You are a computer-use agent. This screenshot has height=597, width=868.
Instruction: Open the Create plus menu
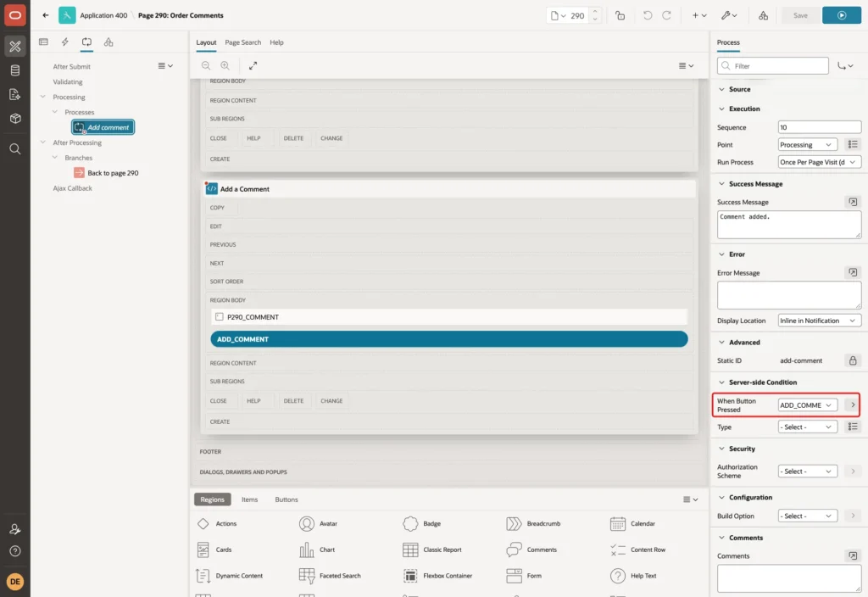tap(699, 15)
